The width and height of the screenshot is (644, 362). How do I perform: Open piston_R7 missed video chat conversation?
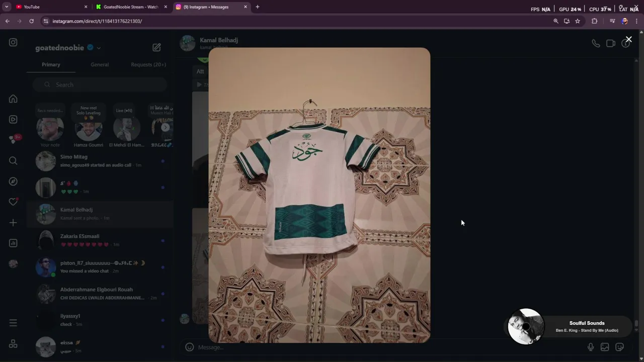(100, 267)
